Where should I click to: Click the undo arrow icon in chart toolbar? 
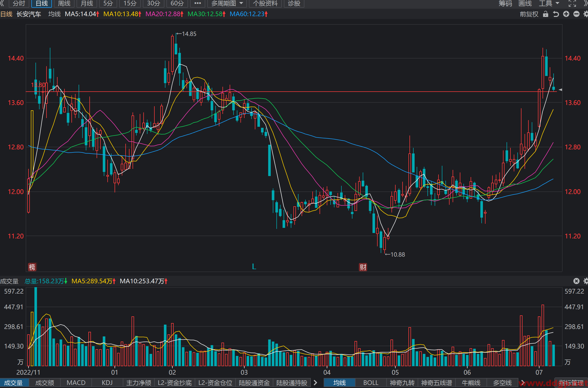[x=556, y=14]
